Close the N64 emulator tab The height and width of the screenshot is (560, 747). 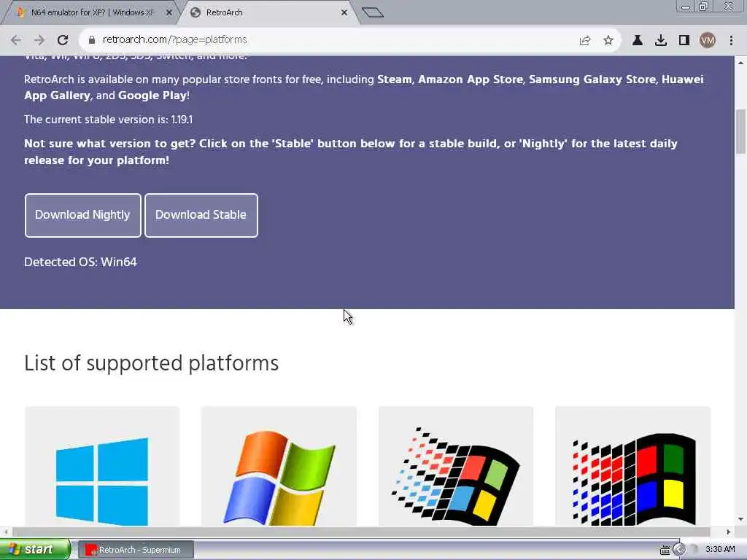point(169,12)
